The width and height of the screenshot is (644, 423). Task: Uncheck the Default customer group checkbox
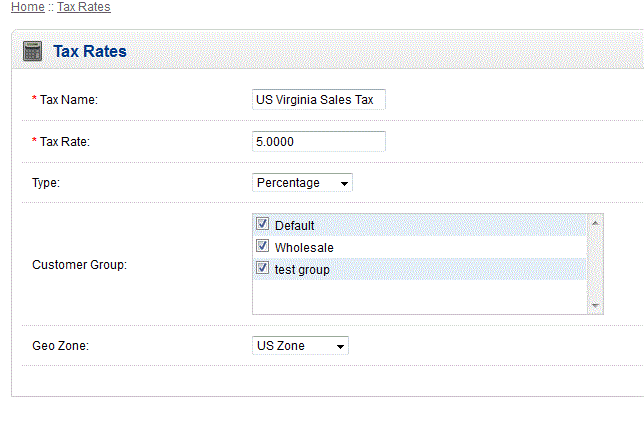click(x=263, y=224)
